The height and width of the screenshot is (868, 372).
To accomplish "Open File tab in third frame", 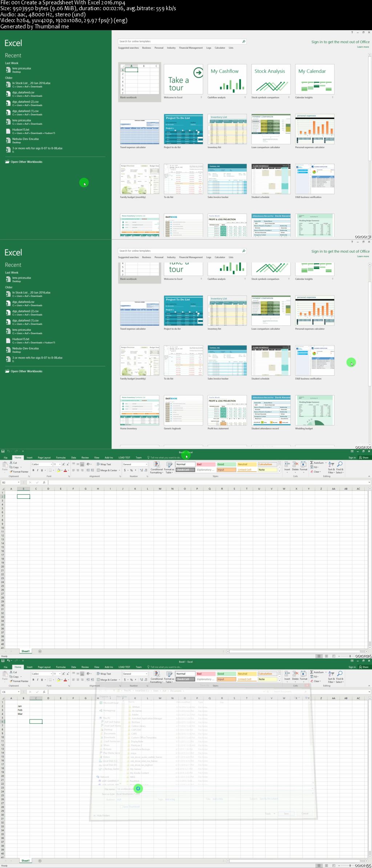I will pos(5,457).
